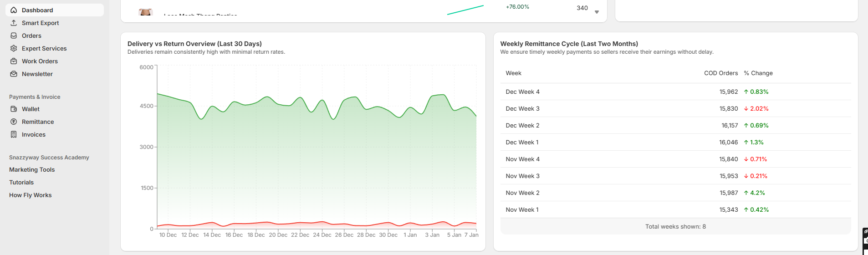Click the 10 Dec axis label
The image size is (868, 255).
pos(168,235)
